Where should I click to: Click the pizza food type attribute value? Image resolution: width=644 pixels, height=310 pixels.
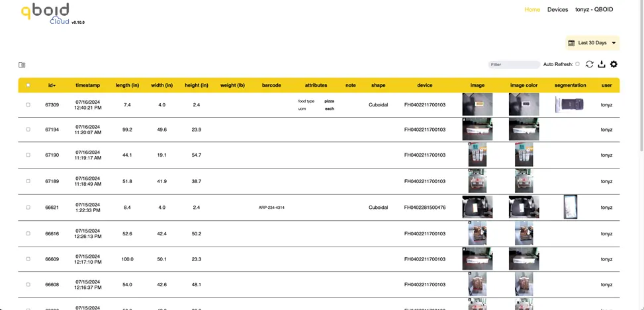[329, 101]
